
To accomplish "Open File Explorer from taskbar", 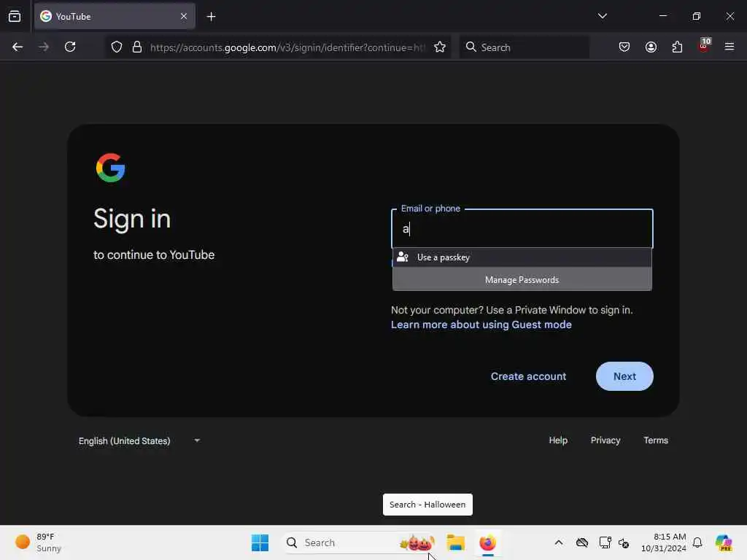I will (x=455, y=542).
